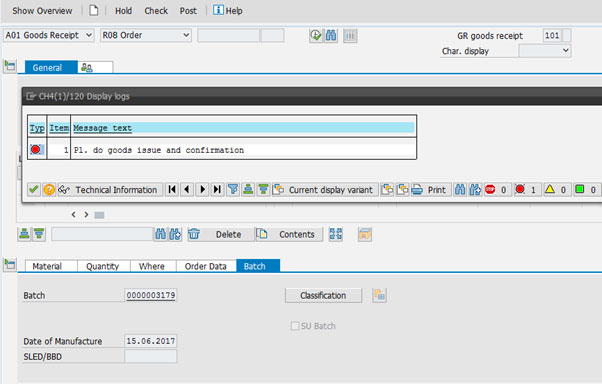The image size is (602, 384).
Task: Click the grayed column layout icon in the header
Action: 350,36
